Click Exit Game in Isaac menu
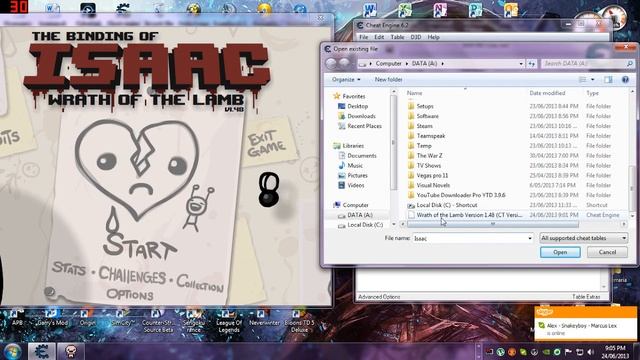This screenshot has width=640, height=360. [x=266, y=144]
